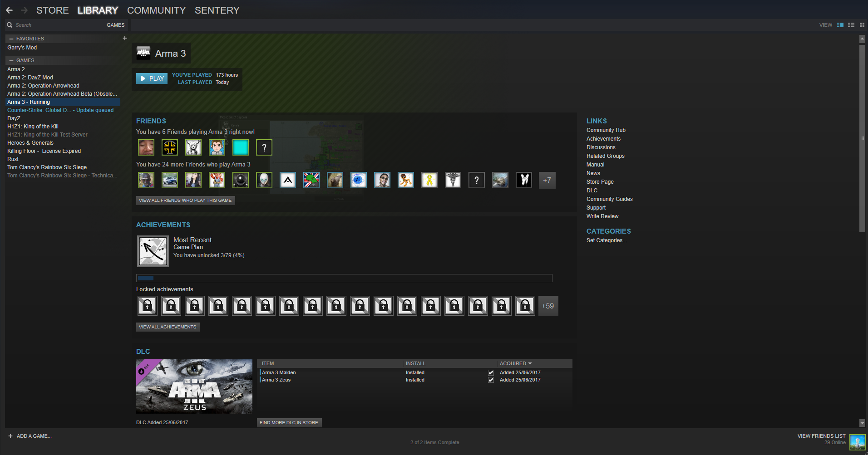Viewport: 868px width, 455px height.
Task: Collapse the Favorites section
Action: pos(11,39)
